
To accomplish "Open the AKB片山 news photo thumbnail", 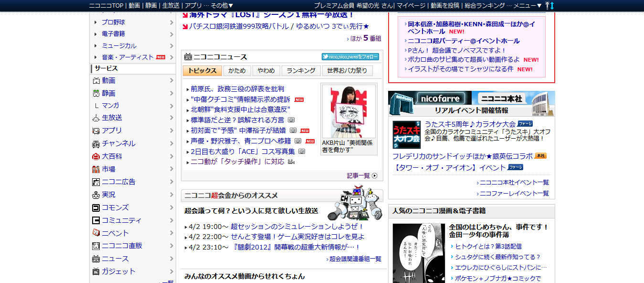I will point(349,112).
